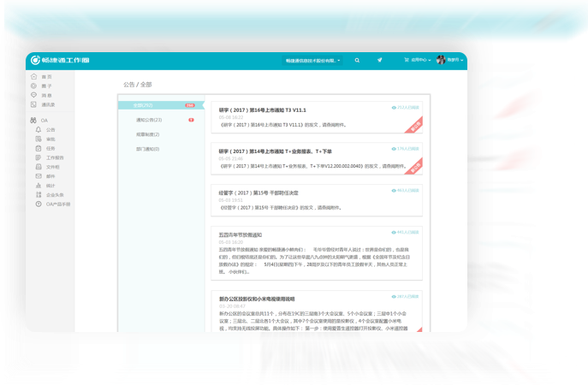Expand the company selector dropdown in header
Screen dimensions: 588x385
point(312,61)
